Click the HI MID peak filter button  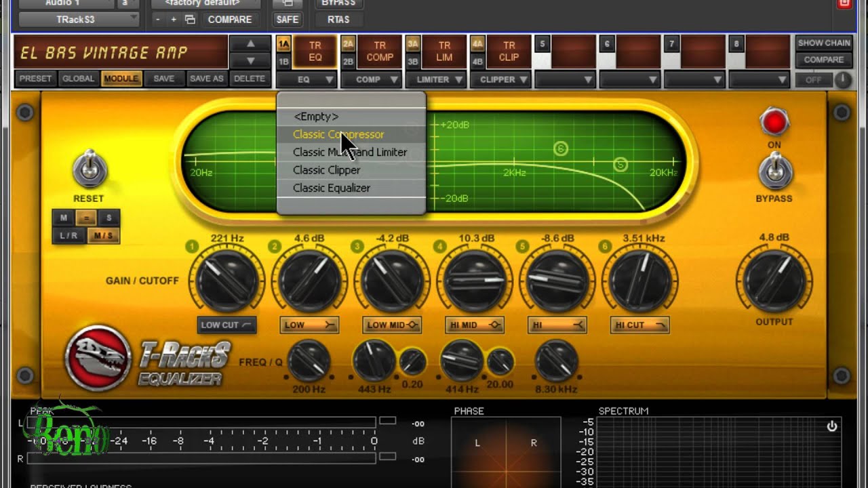click(x=475, y=325)
